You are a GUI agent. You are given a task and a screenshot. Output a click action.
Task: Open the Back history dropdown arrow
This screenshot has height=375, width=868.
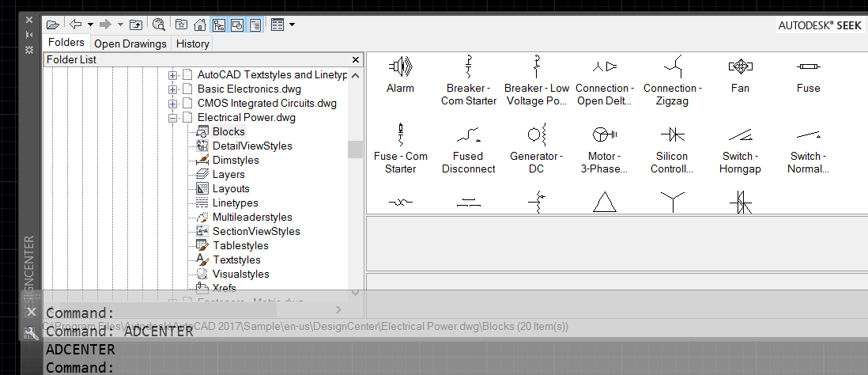pos(89,25)
